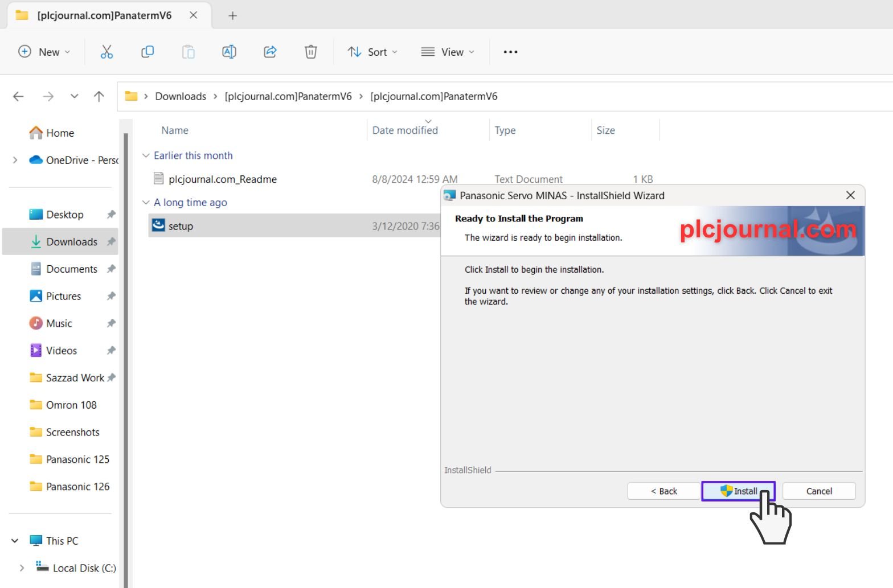Screen dimensions: 893x588
Task: Open the See more ellipsis menu
Action: [x=510, y=52]
